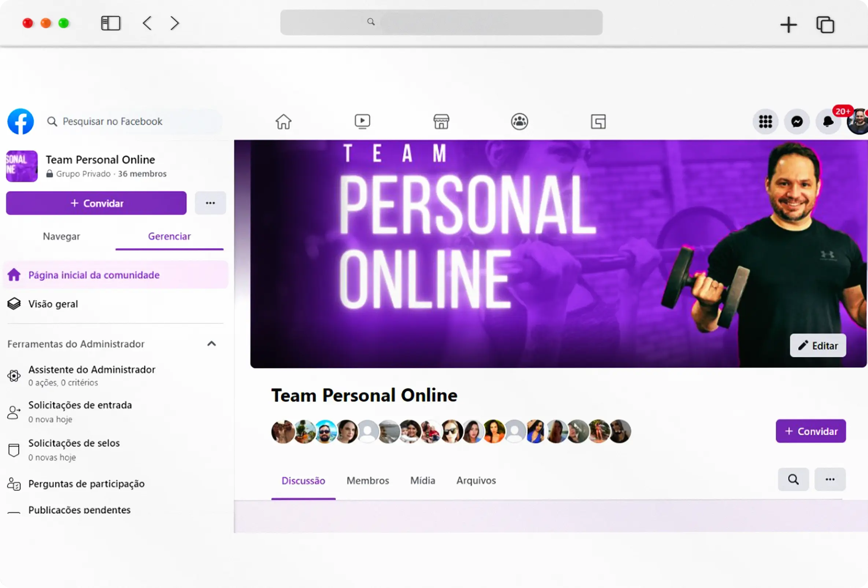
Task: Open group options menu beside sidebar Convidar
Action: pos(210,203)
